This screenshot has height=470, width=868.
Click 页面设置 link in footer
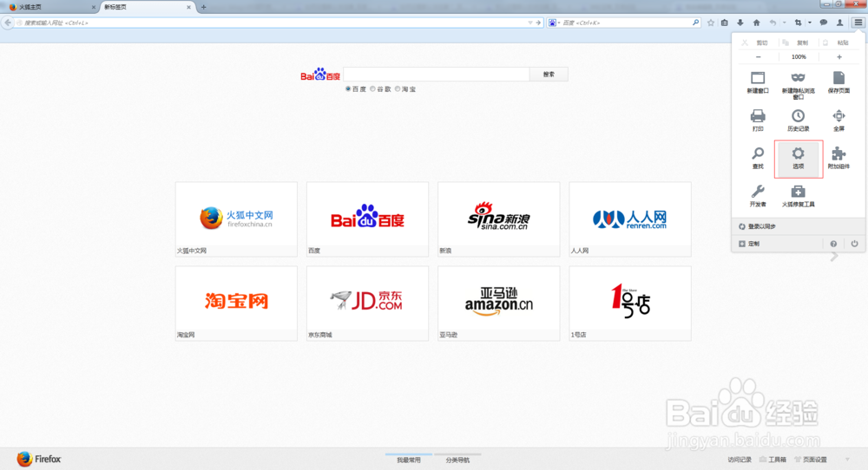click(811, 460)
